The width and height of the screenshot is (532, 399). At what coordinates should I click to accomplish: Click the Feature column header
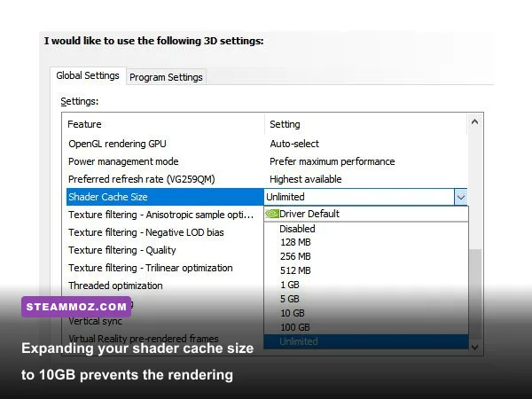(163, 124)
